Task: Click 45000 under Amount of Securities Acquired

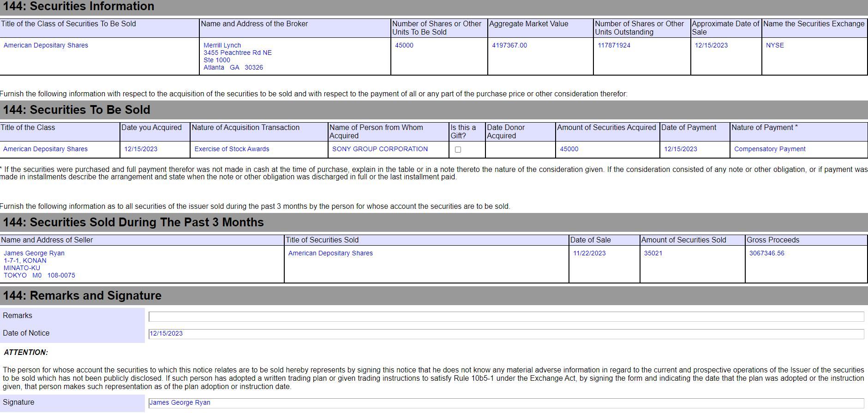Action: point(569,149)
